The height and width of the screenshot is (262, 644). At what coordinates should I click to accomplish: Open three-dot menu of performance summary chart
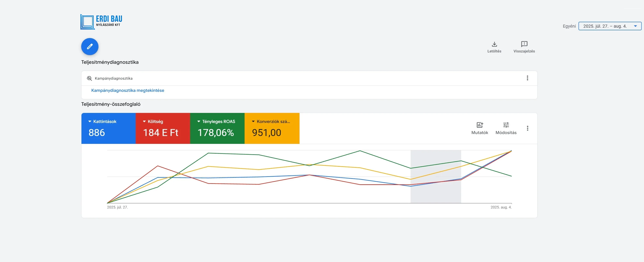click(x=527, y=128)
